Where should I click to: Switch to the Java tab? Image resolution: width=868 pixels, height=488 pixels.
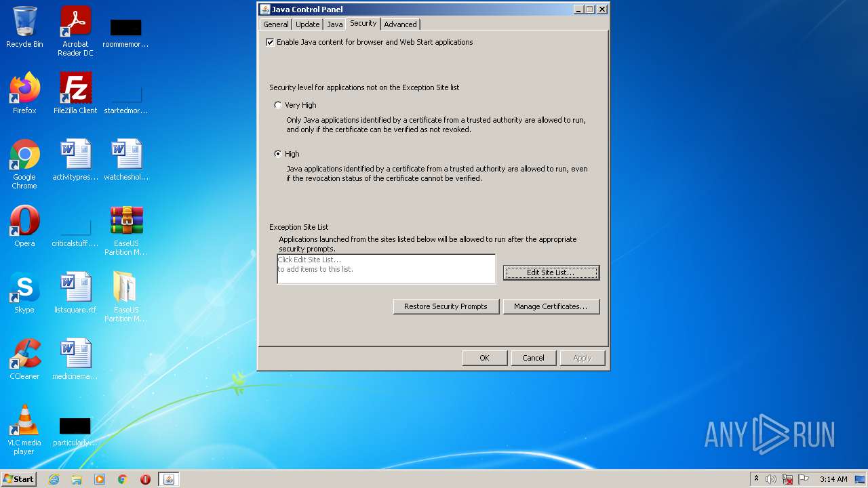tap(335, 24)
